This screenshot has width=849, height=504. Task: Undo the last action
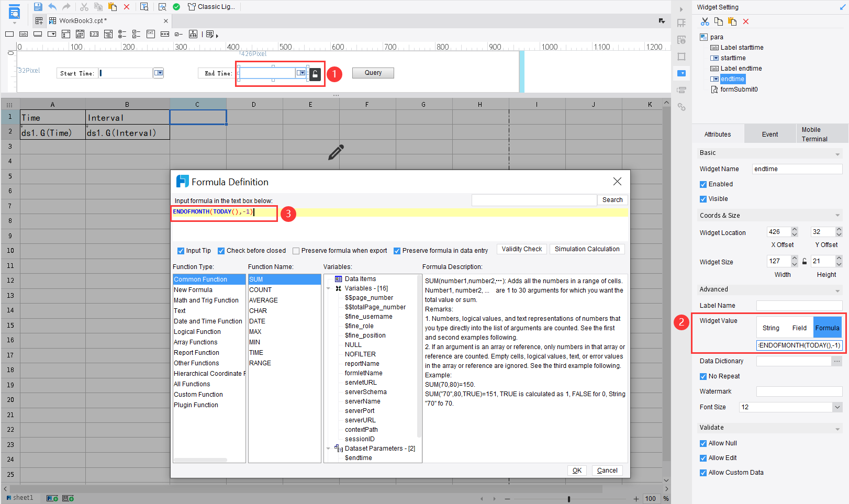51,6
